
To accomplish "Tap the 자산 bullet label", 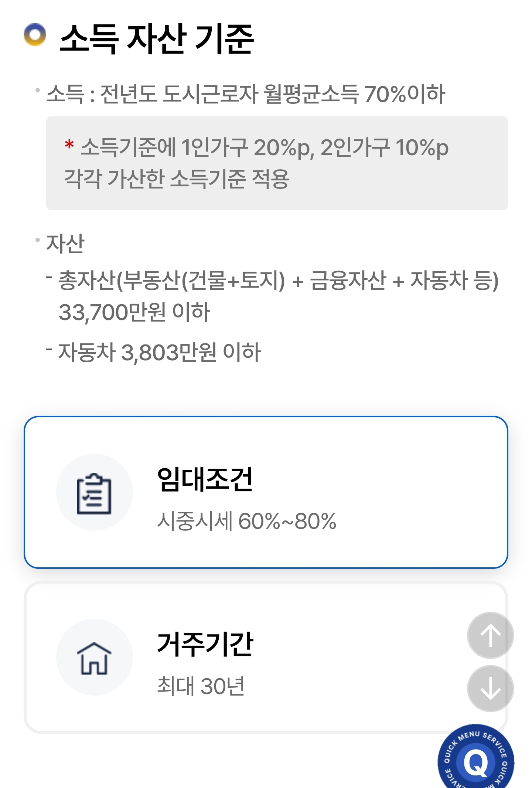I will 65,244.
